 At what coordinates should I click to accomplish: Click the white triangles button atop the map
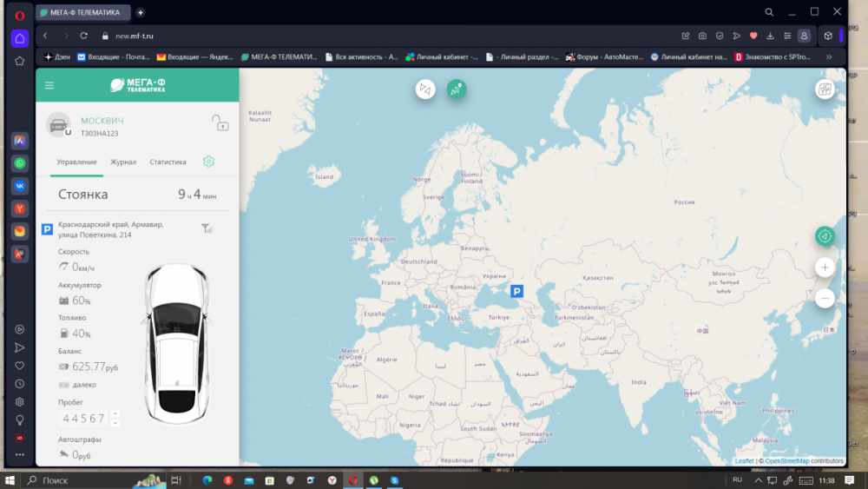coord(425,89)
